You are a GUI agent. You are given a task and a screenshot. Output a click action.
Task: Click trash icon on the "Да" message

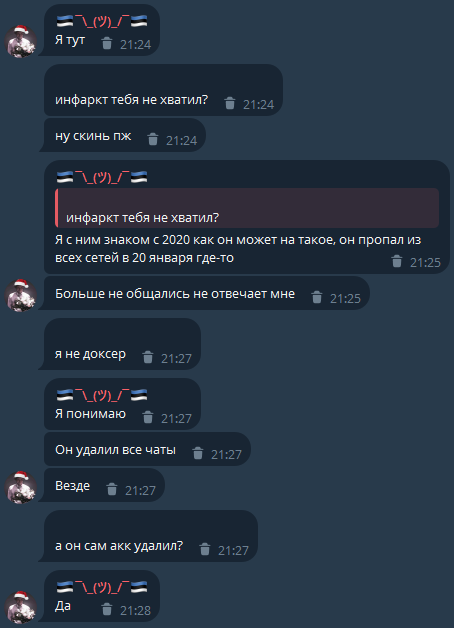click(106, 609)
